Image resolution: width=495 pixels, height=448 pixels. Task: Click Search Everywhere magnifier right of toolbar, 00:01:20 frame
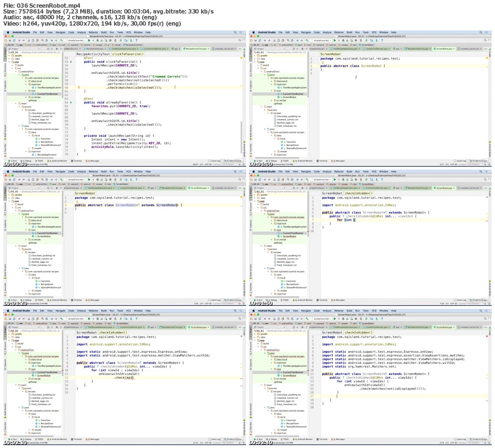pos(240,180)
